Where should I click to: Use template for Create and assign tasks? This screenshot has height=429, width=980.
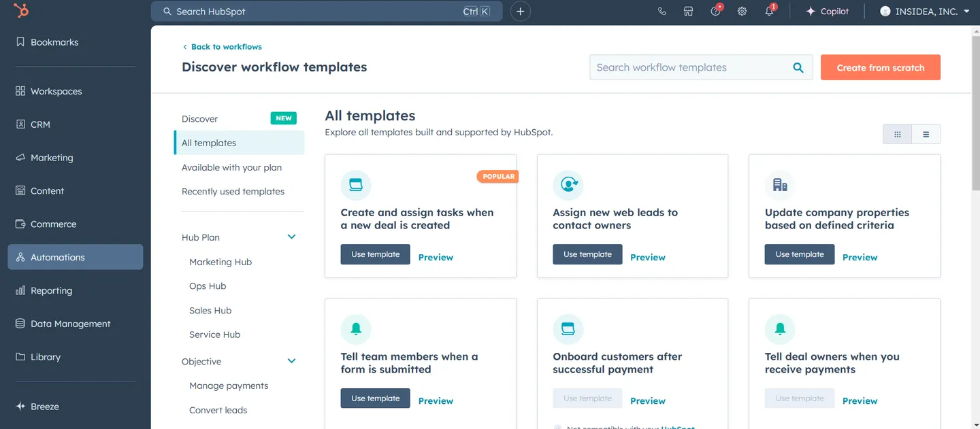[376, 254]
